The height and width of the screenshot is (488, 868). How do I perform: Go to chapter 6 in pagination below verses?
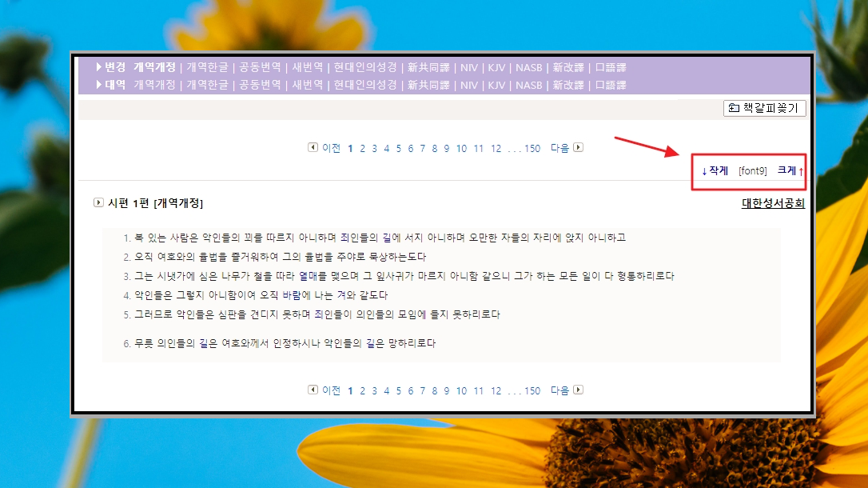tap(411, 391)
